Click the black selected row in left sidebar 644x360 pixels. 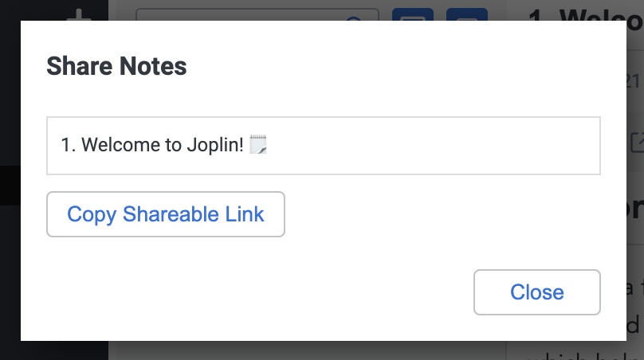point(10,186)
